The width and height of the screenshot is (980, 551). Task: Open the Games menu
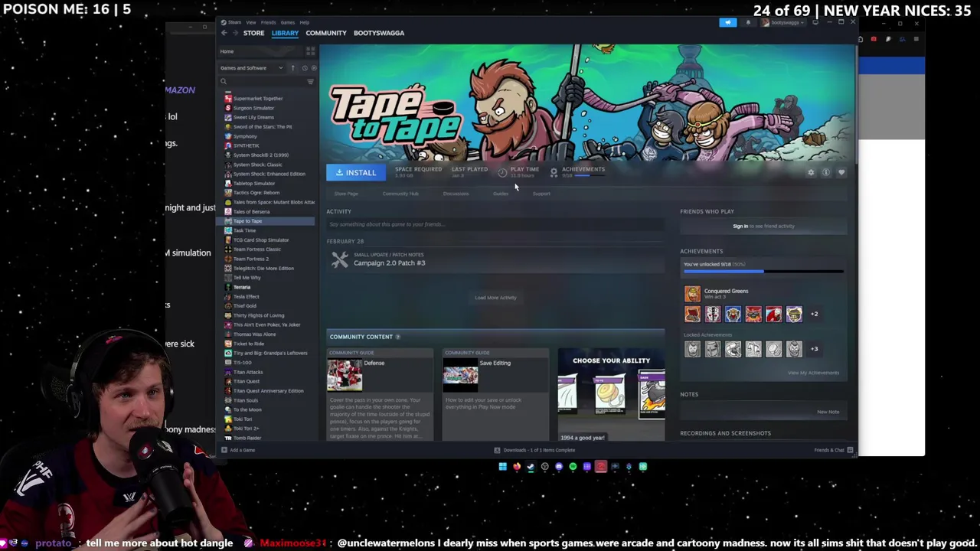click(288, 22)
